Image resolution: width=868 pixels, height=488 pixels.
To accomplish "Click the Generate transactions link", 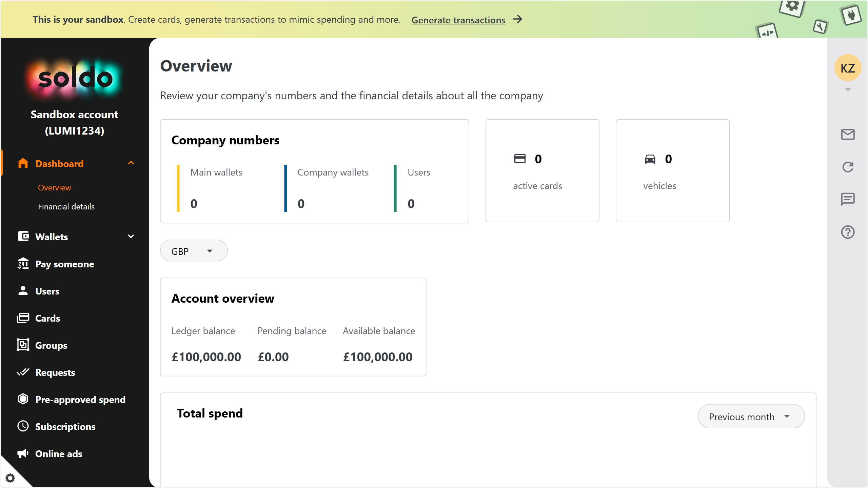I will pos(458,20).
